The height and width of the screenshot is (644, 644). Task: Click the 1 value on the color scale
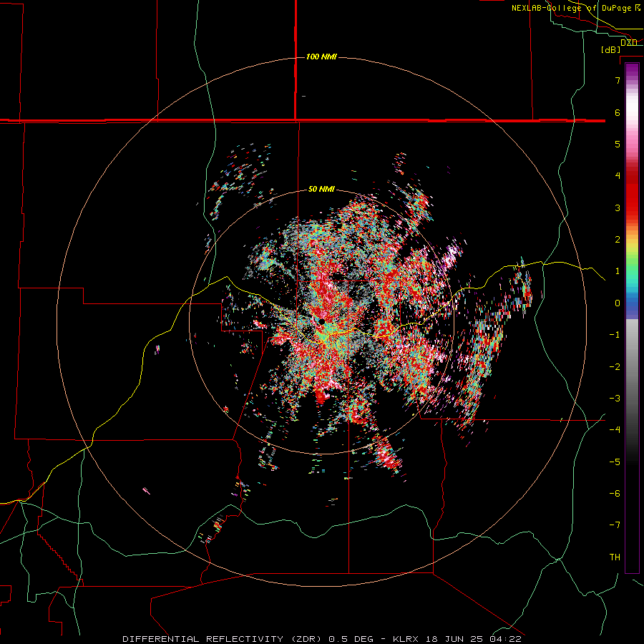618,271
